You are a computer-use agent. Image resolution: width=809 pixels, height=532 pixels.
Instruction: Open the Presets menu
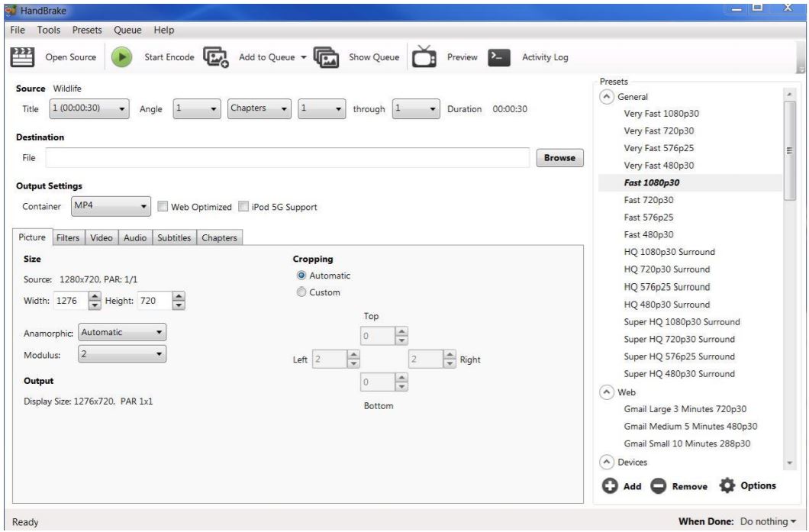click(x=87, y=30)
